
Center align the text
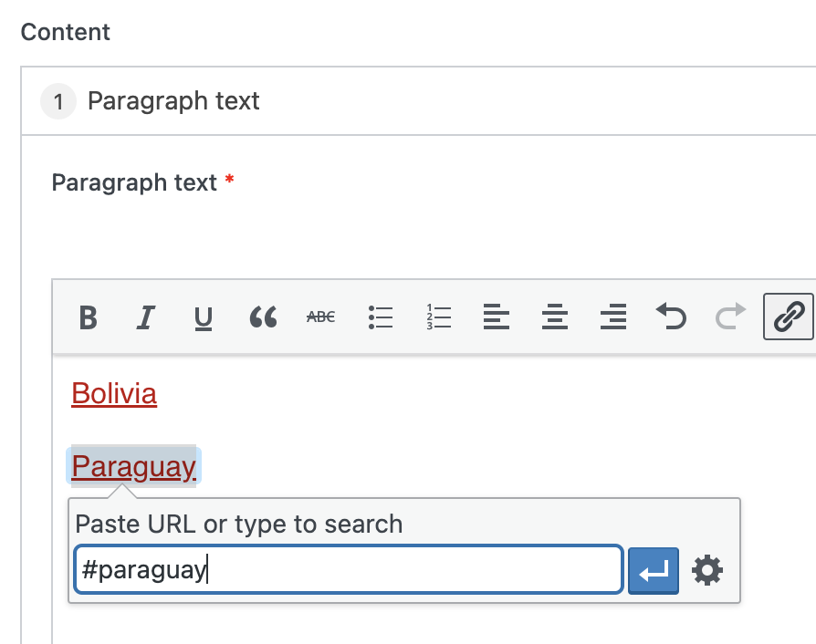point(554,317)
